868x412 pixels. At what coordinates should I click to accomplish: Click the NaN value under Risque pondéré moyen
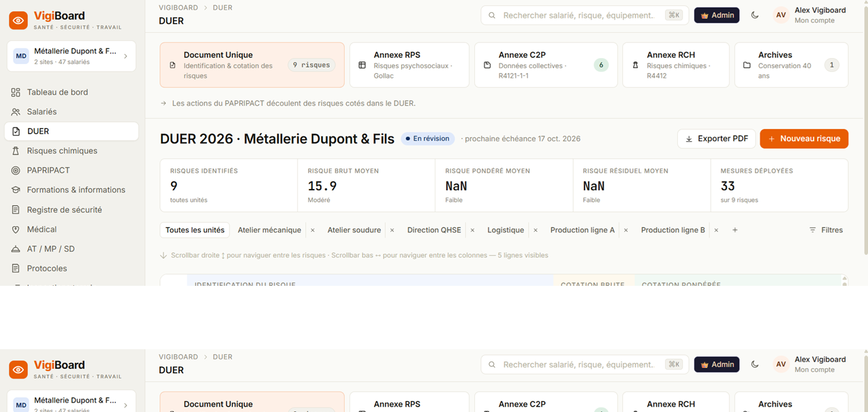coord(456,186)
